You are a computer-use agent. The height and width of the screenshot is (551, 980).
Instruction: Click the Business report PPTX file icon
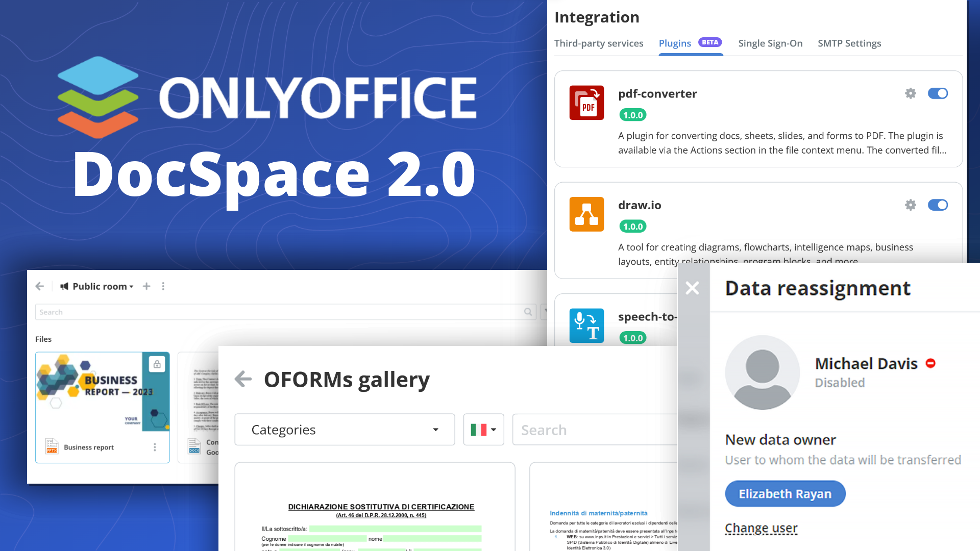[52, 446]
